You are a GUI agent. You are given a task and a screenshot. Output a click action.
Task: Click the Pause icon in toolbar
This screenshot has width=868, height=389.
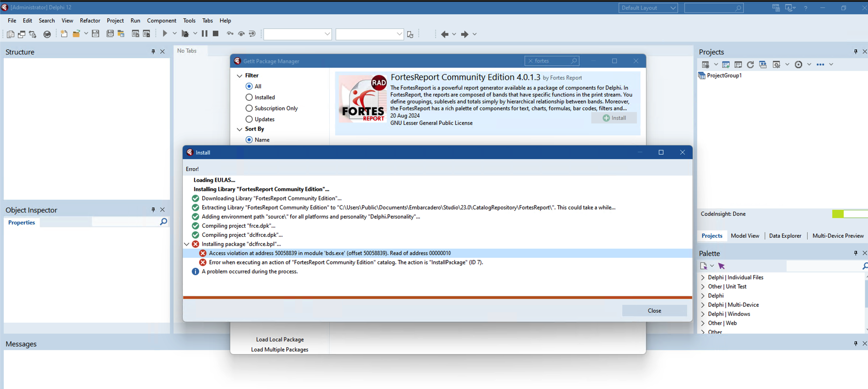(x=205, y=33)
